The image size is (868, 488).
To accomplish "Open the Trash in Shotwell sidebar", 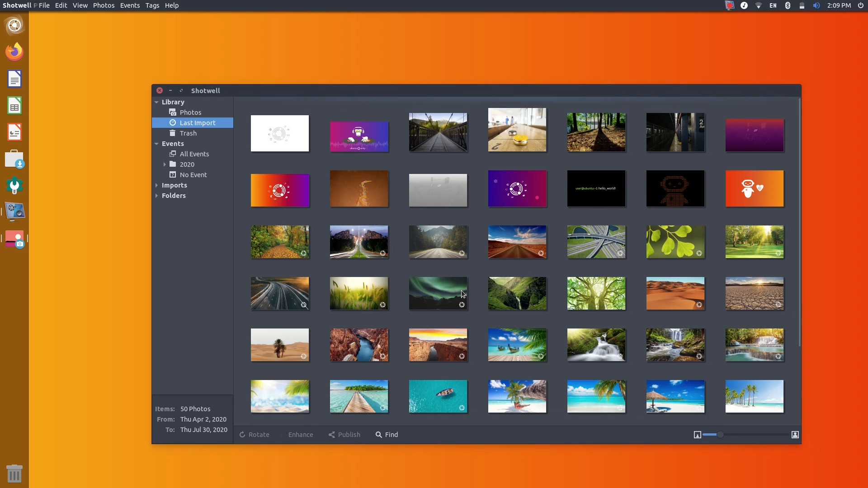I will [x=189, y=133].
